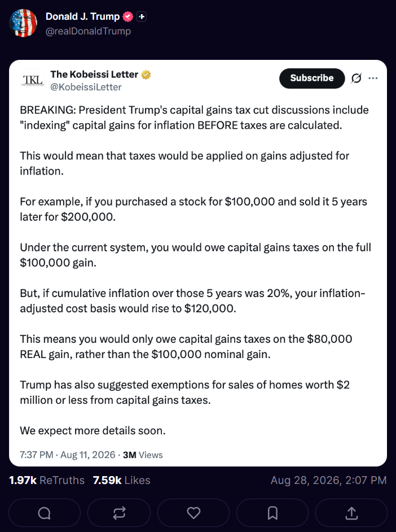This screenshot has width=396, height=532.
Task: Click the gold verified badge
Action: click(x=146, y=75)
